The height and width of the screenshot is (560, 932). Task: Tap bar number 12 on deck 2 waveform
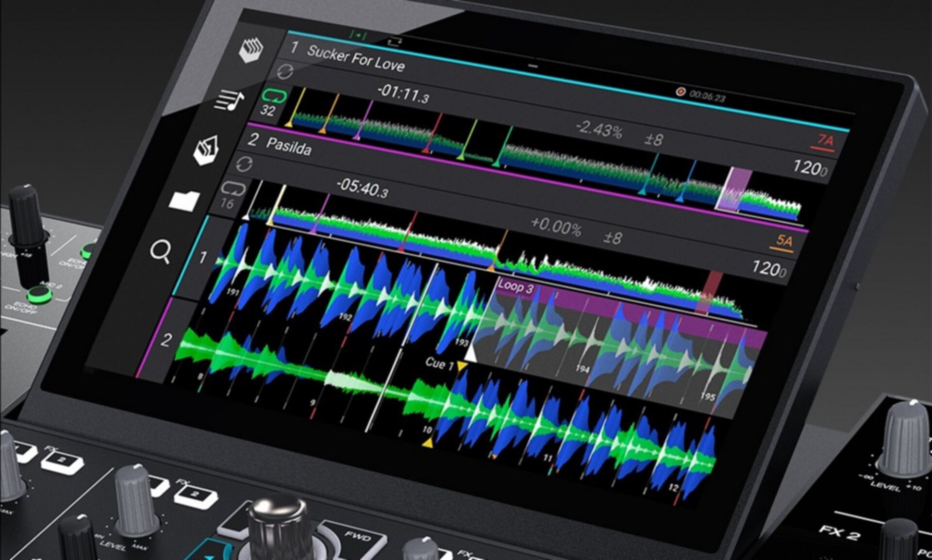pos(673,487)
